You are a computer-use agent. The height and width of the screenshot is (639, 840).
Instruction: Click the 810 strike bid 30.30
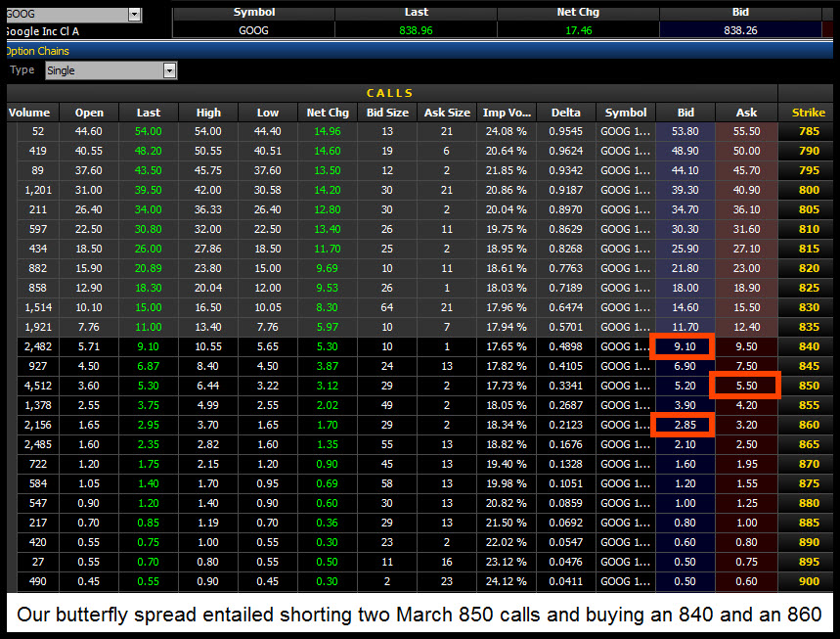tap(685, 229)
